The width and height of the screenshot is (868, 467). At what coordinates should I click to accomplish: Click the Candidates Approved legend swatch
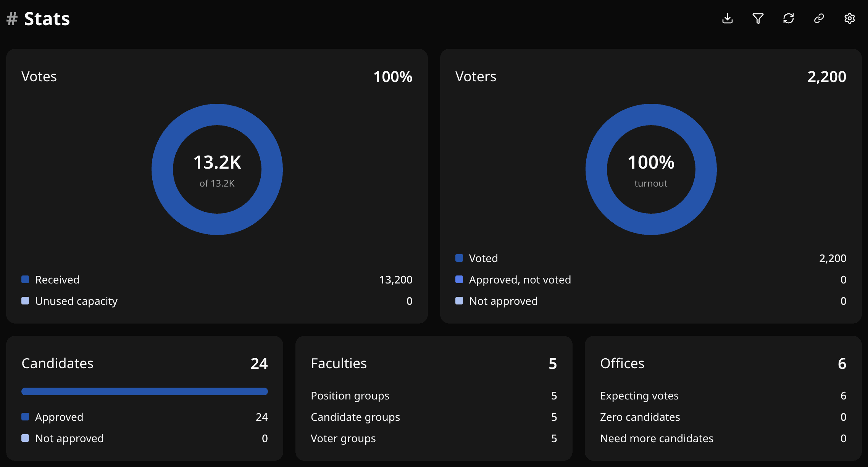(x=25, y=417)
